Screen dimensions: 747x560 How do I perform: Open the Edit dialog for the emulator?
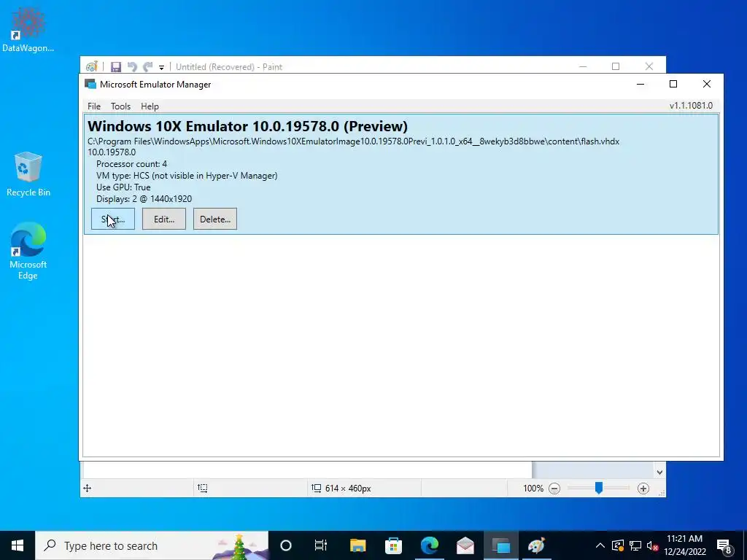tap(164, 219)
